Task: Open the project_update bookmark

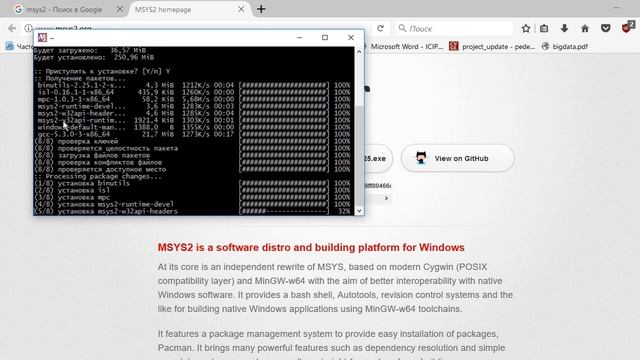Action: (492, 47)
